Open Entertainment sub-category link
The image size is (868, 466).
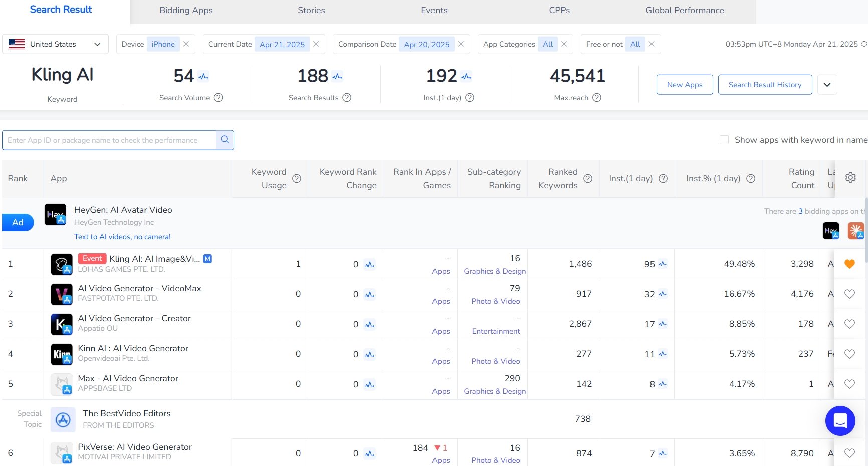pyautogui.click(x=496, y=331)
